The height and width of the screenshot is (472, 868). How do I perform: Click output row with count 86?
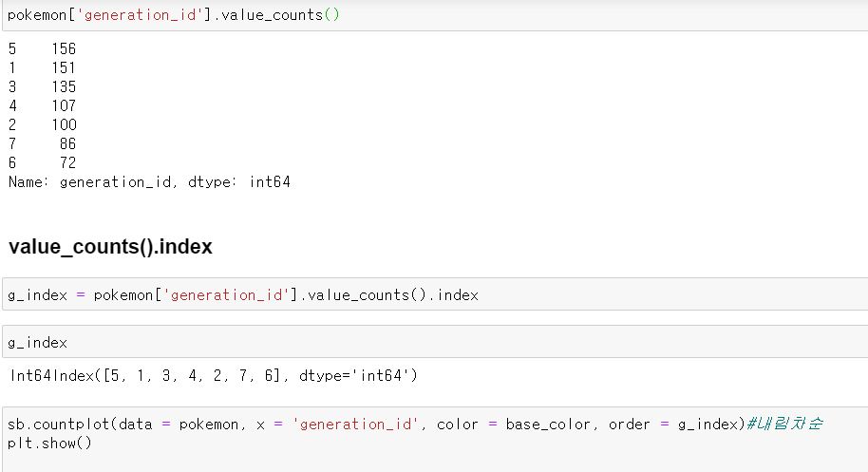tap(42, 143)
